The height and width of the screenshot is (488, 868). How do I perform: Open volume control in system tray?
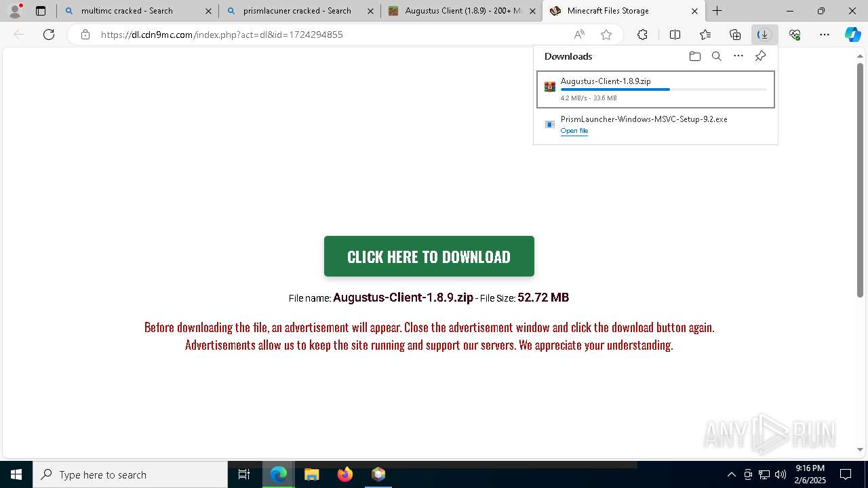781,474
